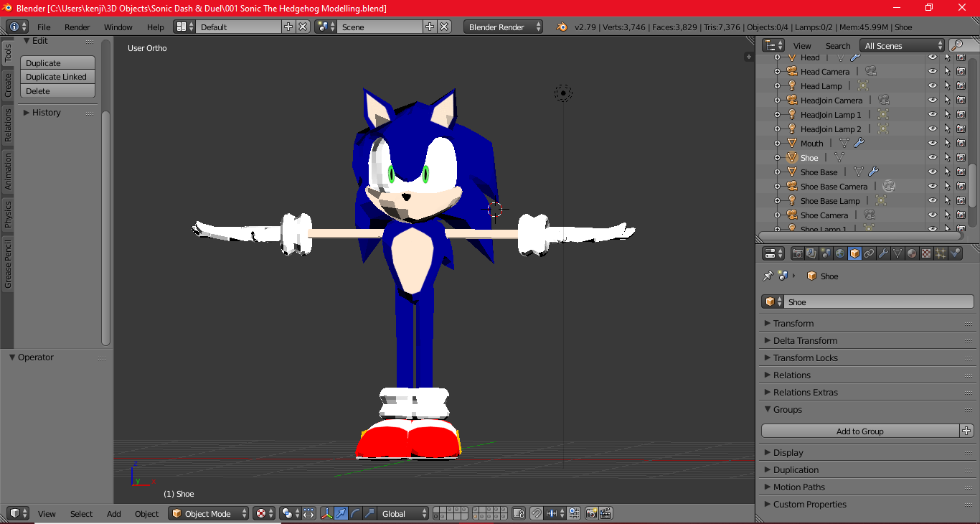Click the OpenGL render image camera icon

coord(592,513)
